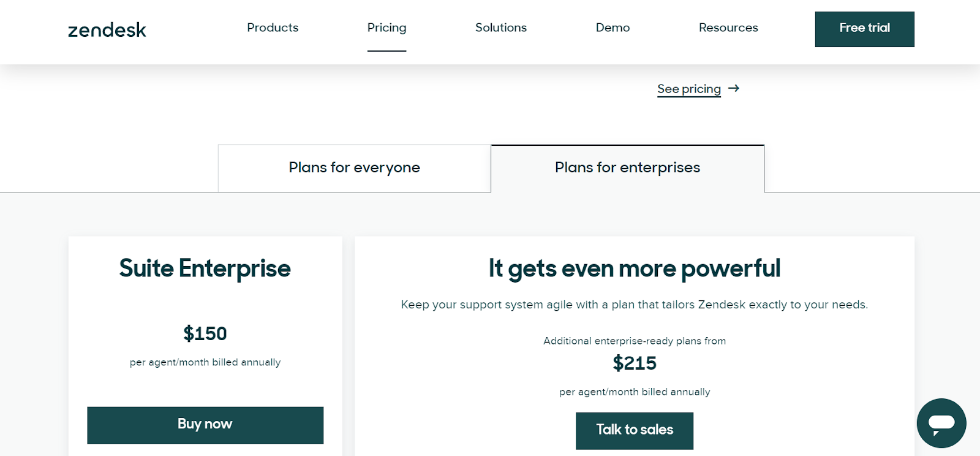Click the arrow next to See pricing
The width and height of the screenshot is (980, 456).
[734, 88]
